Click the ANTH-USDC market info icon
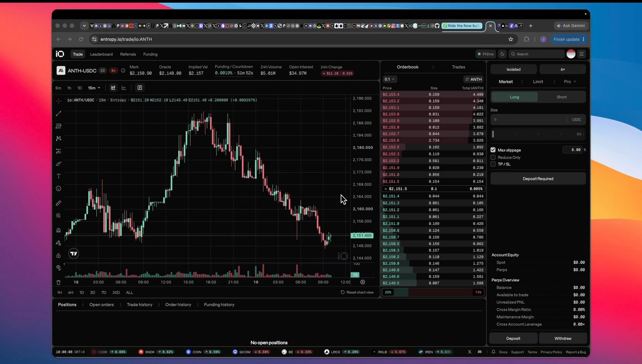This screenshot has height=364, width=642. (x=123, y=71)
